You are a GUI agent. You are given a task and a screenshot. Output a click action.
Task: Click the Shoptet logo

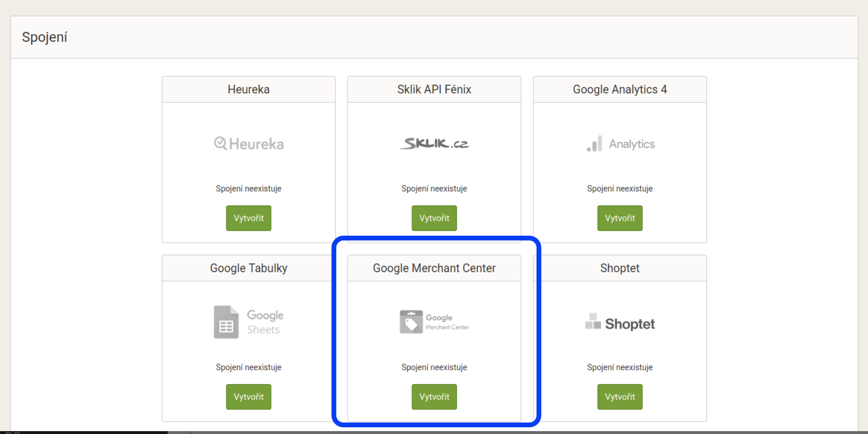[x=620, y=322]
